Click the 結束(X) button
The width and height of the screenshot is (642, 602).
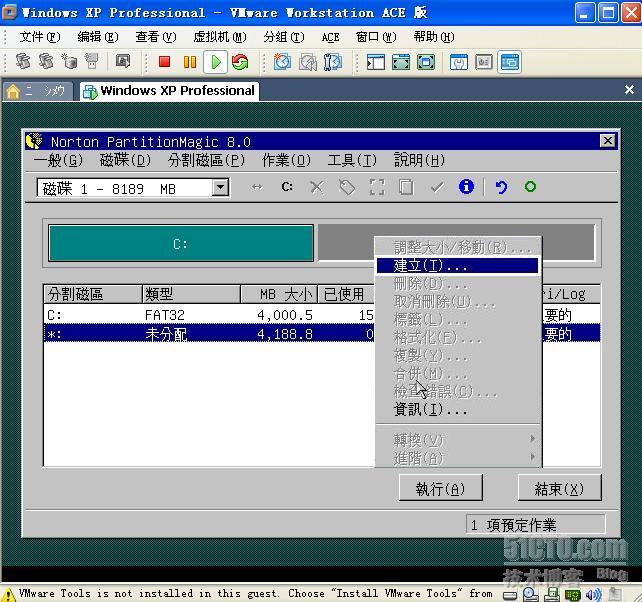tap(559, 488)
